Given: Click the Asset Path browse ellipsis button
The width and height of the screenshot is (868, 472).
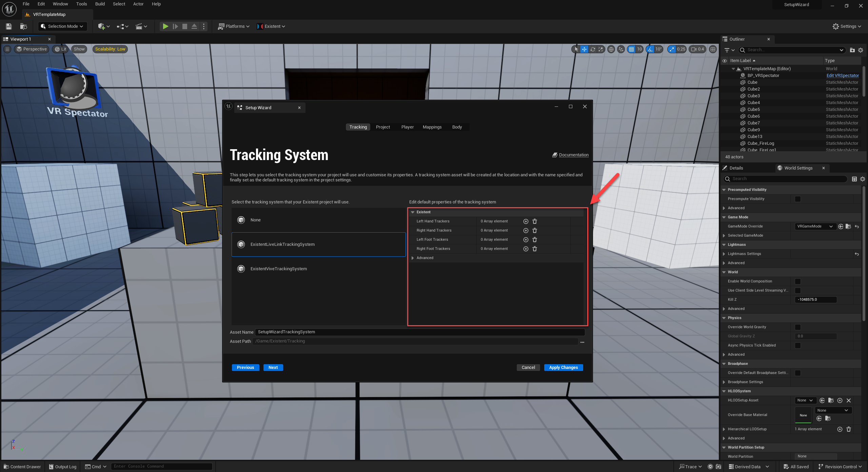Looking at the screenshot, I should (x=582, y=342).
